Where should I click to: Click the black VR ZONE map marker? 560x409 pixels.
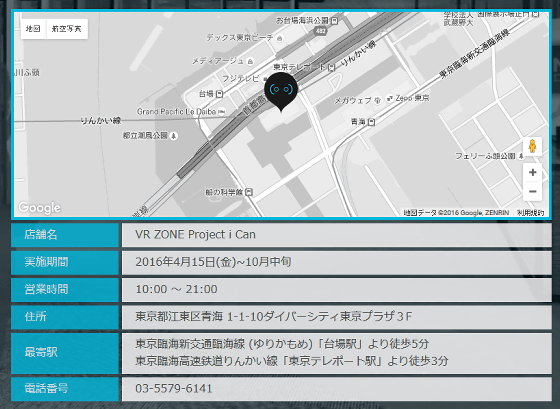click(x=281, y=91)
